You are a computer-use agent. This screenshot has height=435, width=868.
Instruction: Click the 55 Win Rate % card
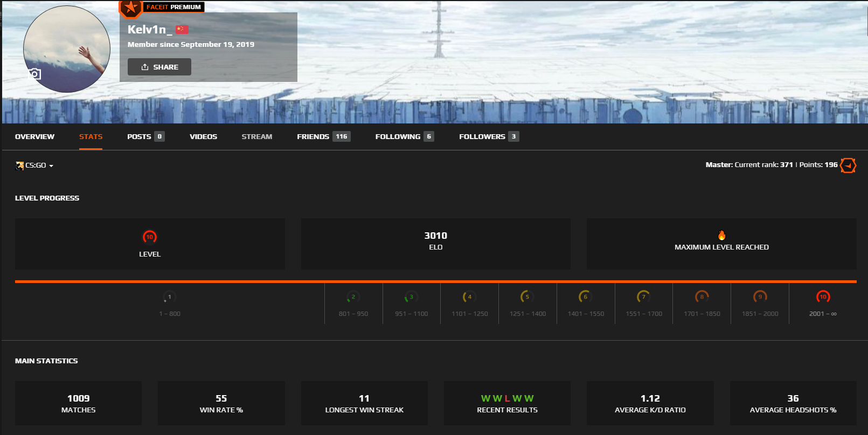coord(221,403)
